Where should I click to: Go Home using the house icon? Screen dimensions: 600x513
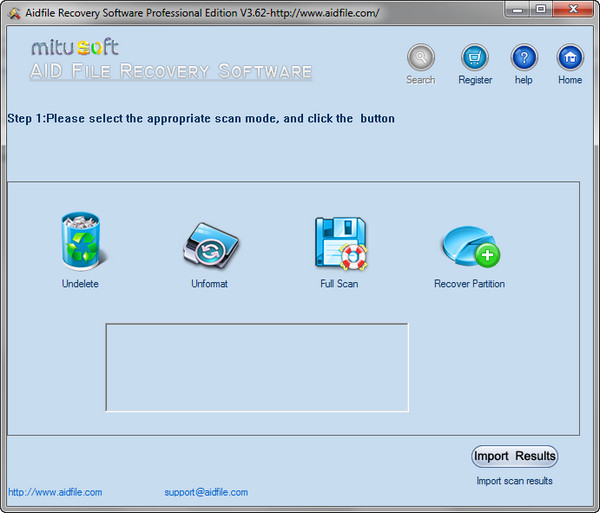pyautogui.click(x=570, y=57)
